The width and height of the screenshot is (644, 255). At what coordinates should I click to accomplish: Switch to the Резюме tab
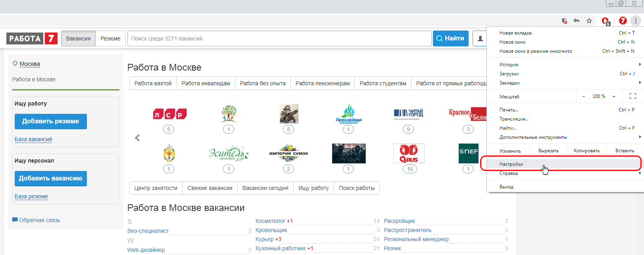click(x=110, y=38)
